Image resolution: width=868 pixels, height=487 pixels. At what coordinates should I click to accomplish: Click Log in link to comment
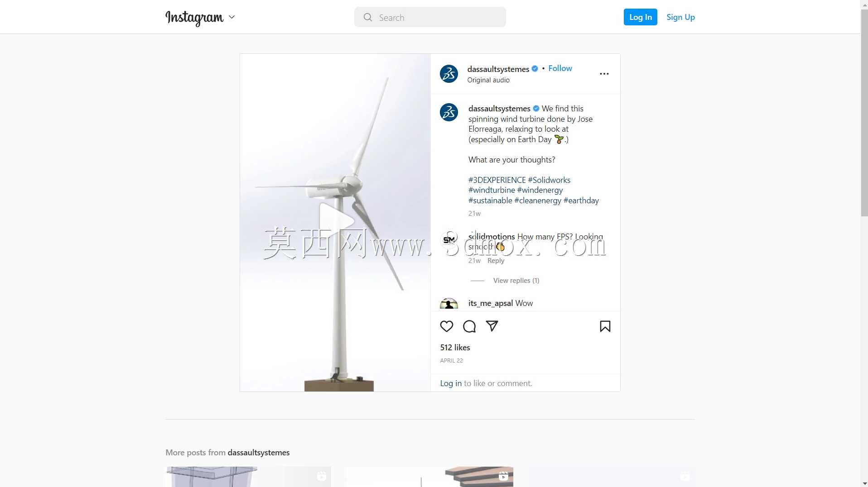(x=451, y=383)
